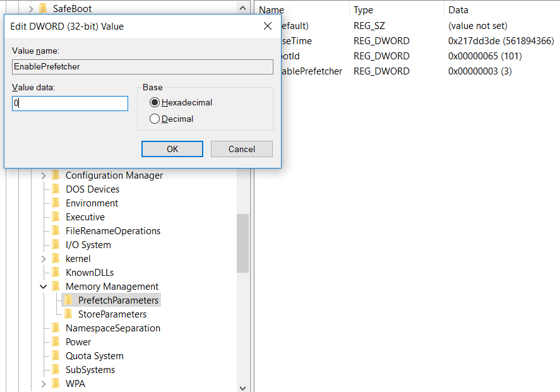560x392 pixels.
Task: Select the Power key
Action: (78, 342)
